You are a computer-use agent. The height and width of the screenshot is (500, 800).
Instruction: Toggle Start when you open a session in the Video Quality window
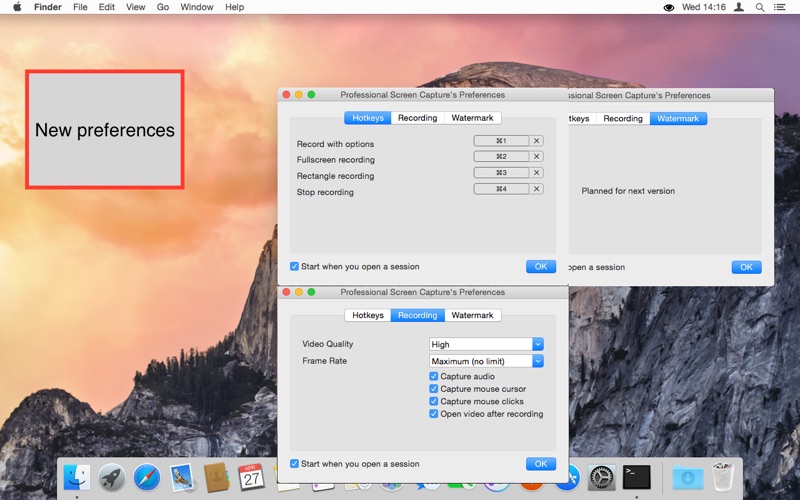point(294,464)
